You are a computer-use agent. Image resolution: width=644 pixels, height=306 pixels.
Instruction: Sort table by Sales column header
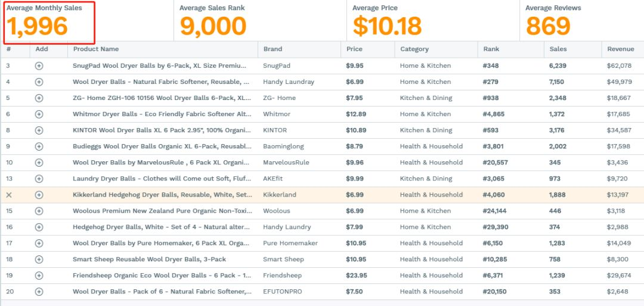click(558, 49)
